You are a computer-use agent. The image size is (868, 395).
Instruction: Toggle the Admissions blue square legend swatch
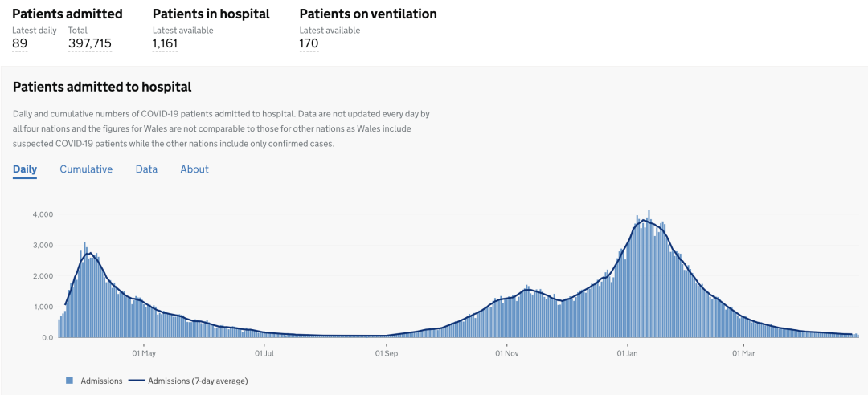70,381
